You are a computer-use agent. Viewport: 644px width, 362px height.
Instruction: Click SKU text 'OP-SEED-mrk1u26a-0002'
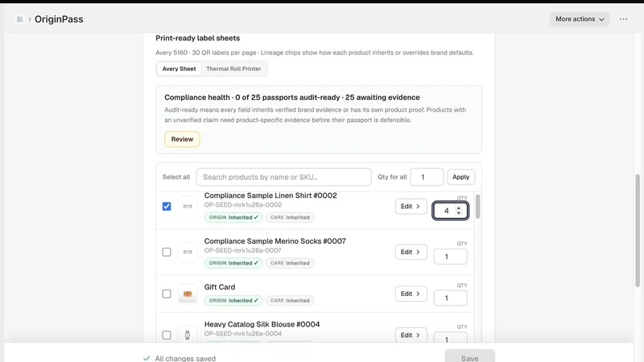click(x=243, y=205)
